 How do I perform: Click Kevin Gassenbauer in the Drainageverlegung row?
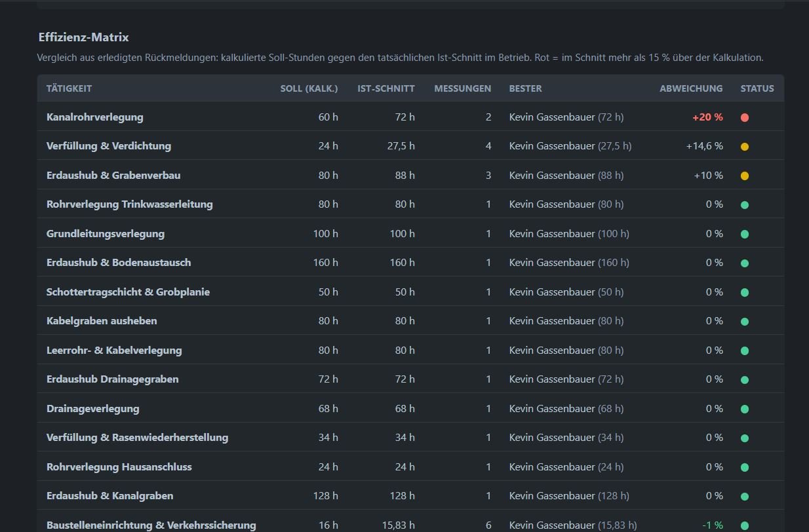pos(552,409)
